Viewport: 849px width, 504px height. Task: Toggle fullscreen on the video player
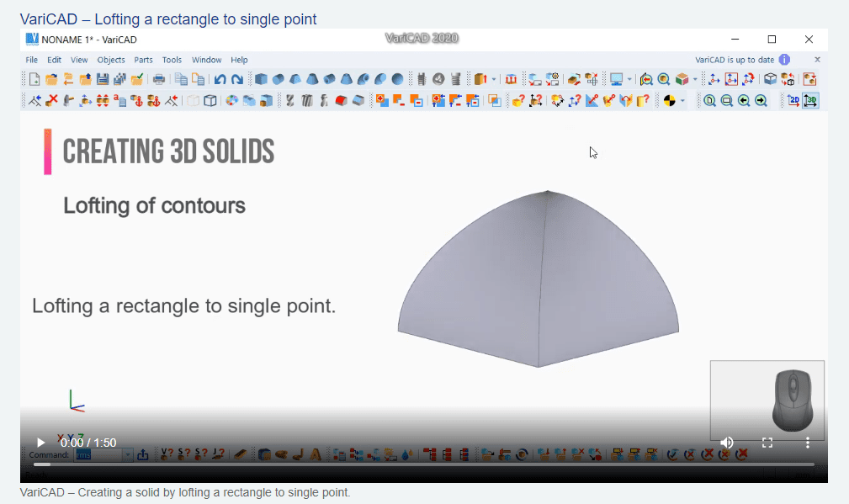[x=767, y=443]
